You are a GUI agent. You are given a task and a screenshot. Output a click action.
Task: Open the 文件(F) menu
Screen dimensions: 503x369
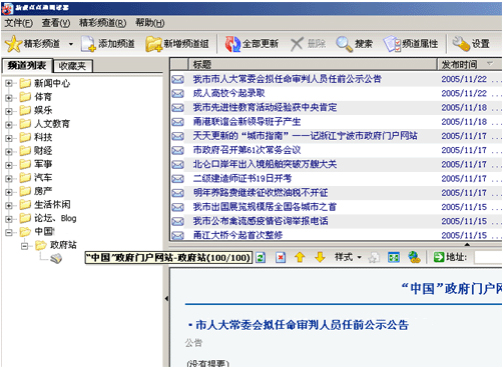18,23
